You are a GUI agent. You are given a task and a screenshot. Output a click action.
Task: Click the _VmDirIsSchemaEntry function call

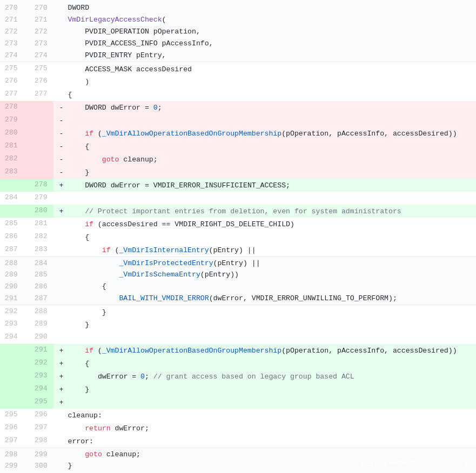[x=159, y=275]
